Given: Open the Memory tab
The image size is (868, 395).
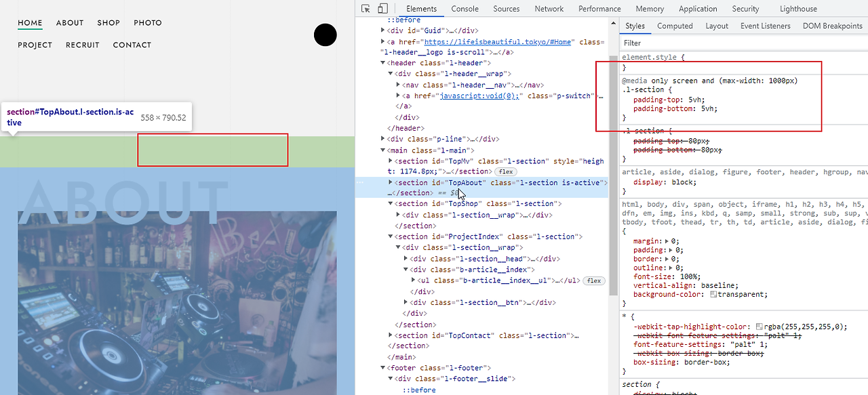Looking at the screenshot, I should 650,9.
